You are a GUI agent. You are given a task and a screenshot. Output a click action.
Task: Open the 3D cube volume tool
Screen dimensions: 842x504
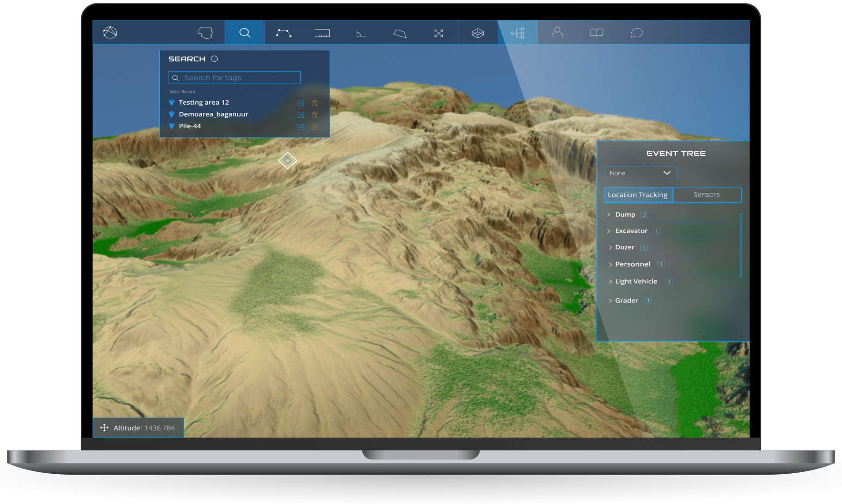pyautogui.click(x=477, y=33)
